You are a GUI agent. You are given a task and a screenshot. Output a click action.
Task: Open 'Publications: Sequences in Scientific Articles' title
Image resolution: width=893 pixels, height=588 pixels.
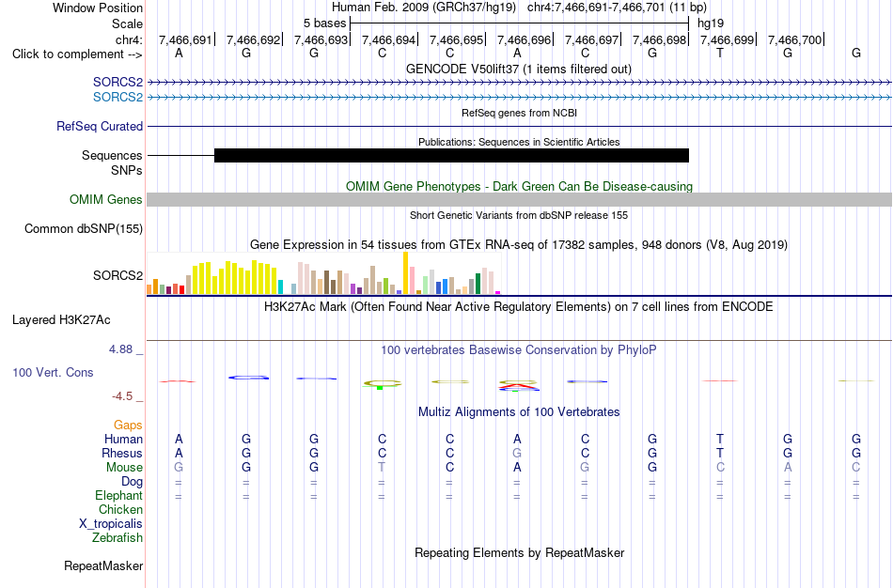tap(519, 142)
